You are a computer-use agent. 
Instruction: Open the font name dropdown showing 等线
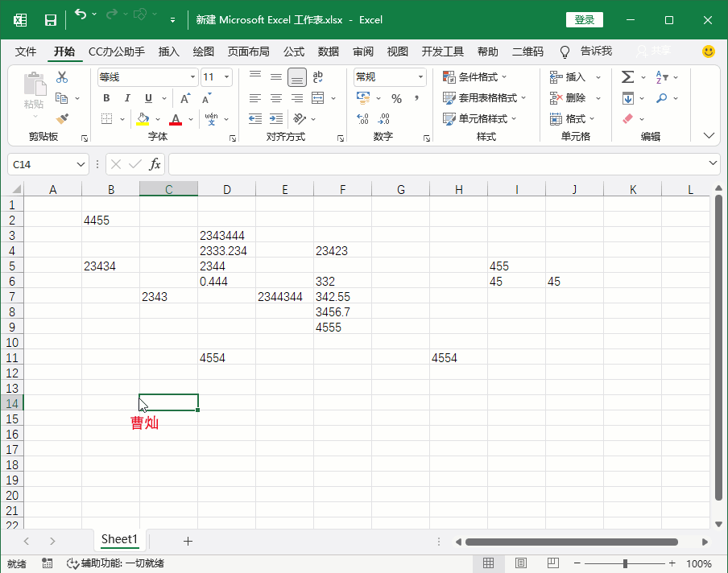pos(192,77)
